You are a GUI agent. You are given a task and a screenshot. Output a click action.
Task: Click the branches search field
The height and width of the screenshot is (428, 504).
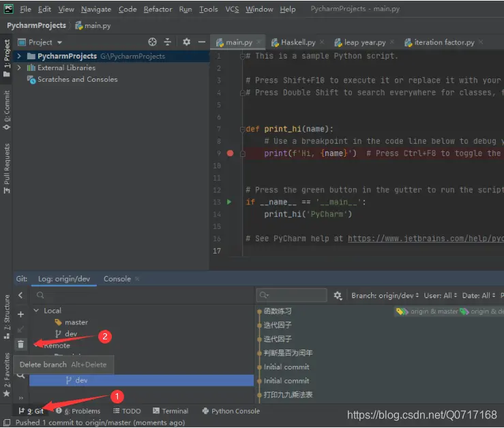pyautogui.click(x=141, y=295)
